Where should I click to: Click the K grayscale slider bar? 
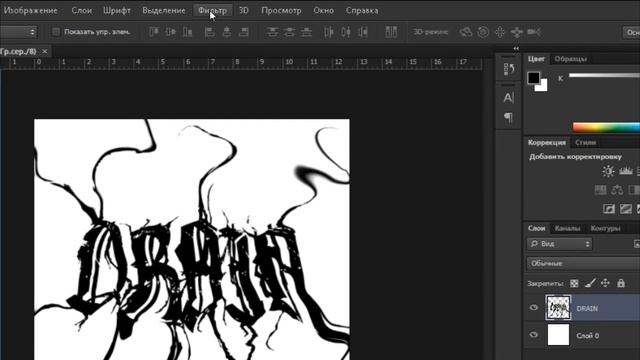click(x=604, y=76)
